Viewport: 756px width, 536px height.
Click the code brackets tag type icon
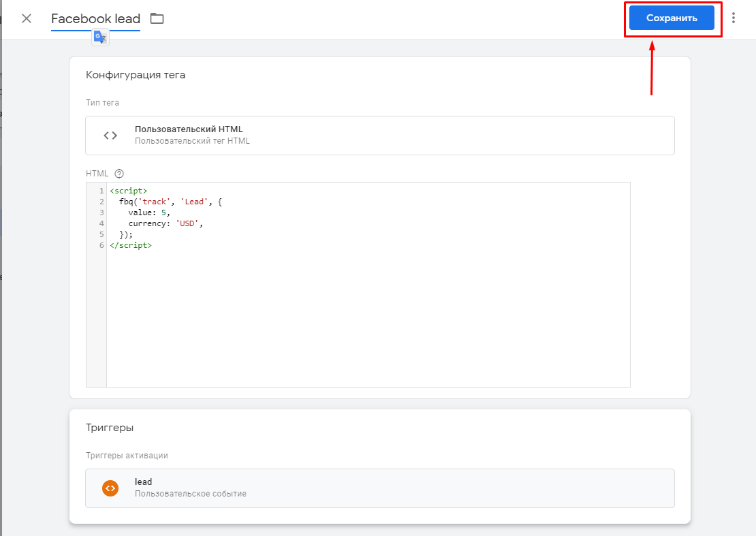(110, 136)
